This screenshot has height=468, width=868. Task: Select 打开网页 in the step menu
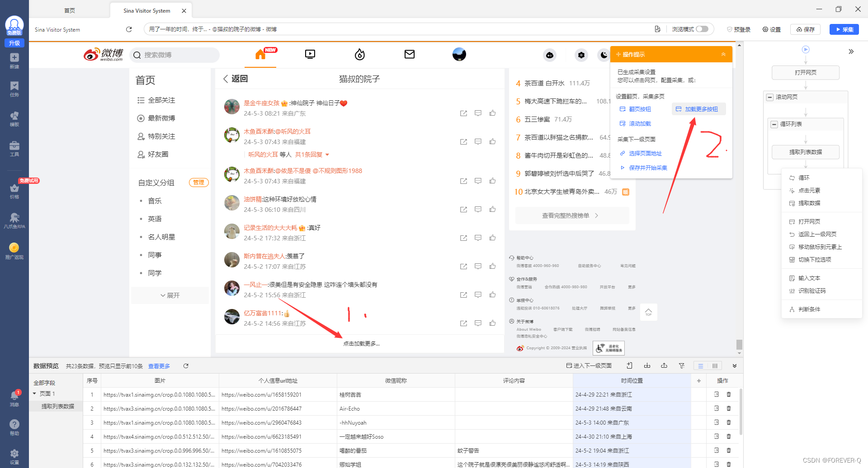click(809, 221)
